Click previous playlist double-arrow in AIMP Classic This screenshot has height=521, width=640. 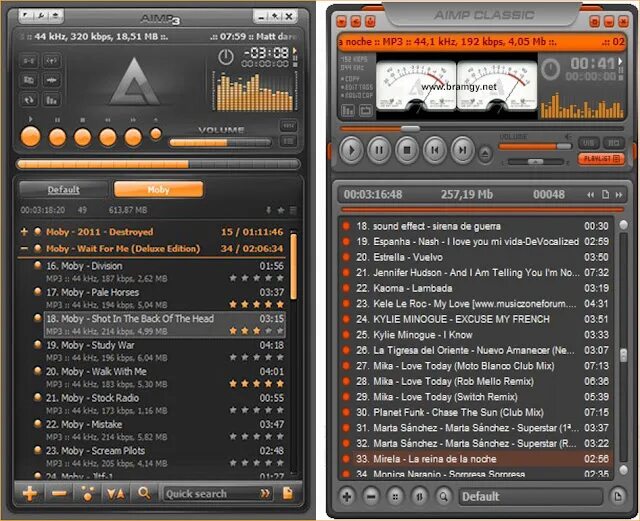click(x=591, y=195)
